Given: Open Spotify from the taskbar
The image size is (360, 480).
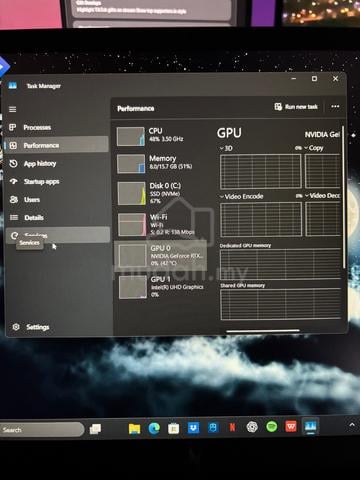Looking at the screenshot, I should pyautogui.click(x=272, y=426).
